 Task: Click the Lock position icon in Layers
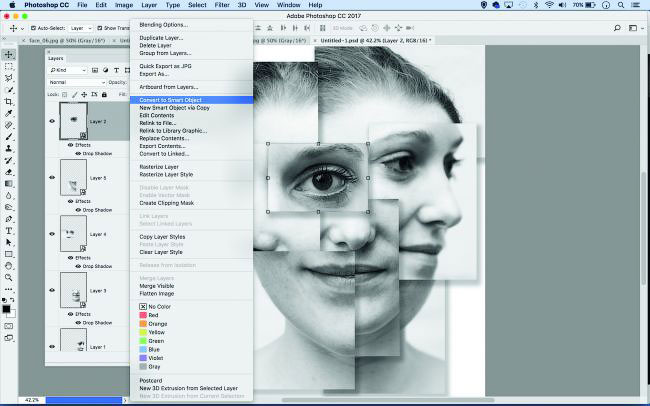(x=84, y=95)
